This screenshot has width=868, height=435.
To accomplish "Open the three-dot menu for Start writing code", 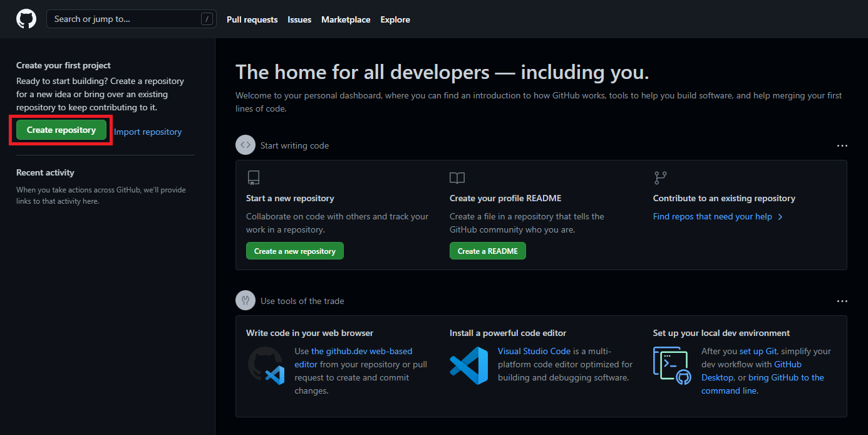I will pyautogui.click(x=842, y=145).
